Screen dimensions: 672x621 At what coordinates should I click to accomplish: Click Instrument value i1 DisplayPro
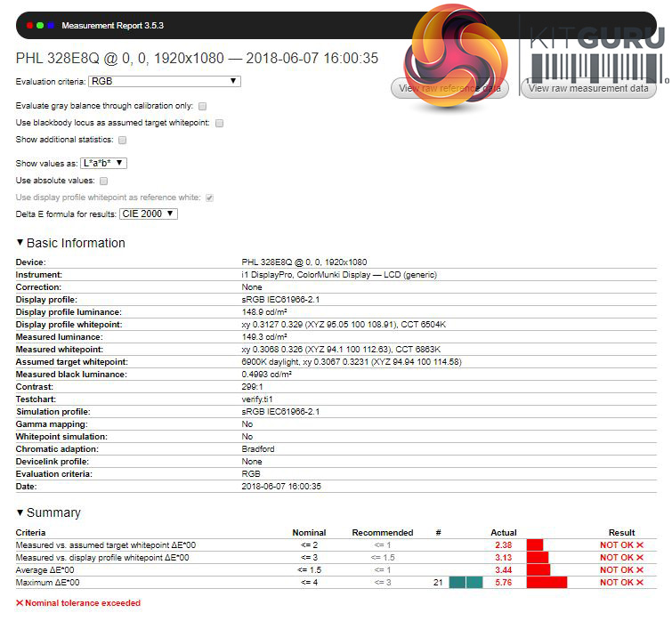point(339,275)
